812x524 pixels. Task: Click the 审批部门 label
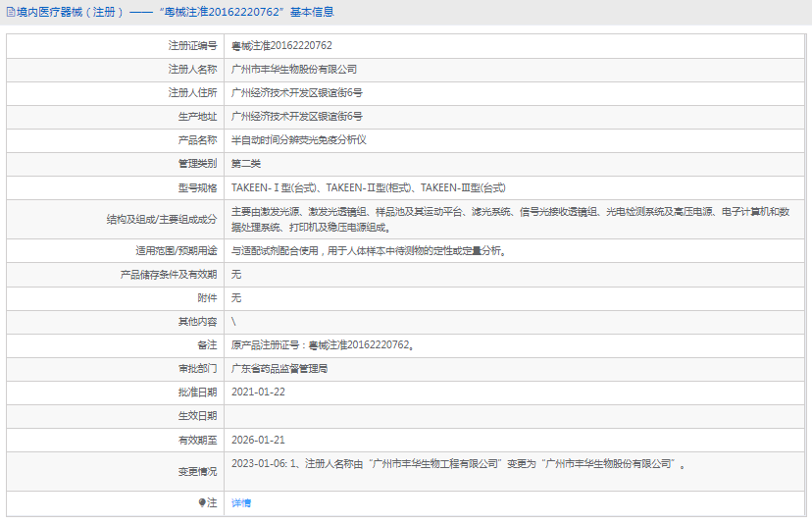coord(197,369)
